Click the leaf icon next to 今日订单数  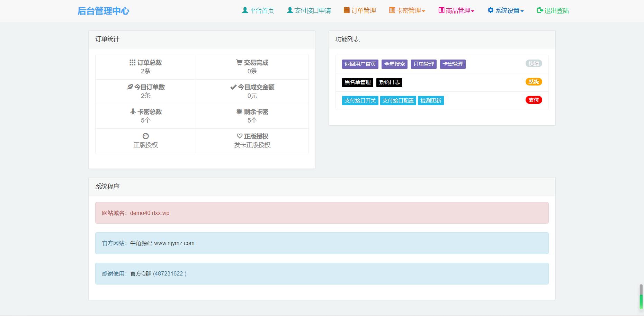[x=129, y=87]
